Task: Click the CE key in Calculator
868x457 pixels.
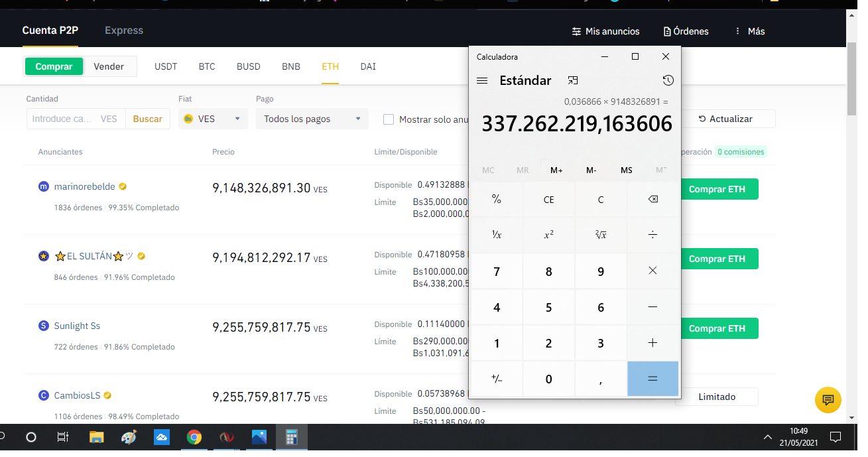Action: (x=548, y=199)
